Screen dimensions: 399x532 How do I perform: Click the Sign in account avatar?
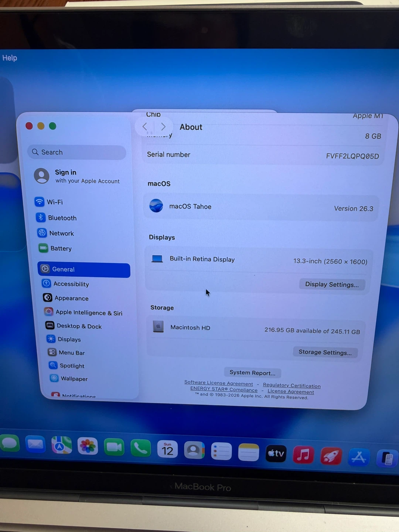click(x=42, y=176)
